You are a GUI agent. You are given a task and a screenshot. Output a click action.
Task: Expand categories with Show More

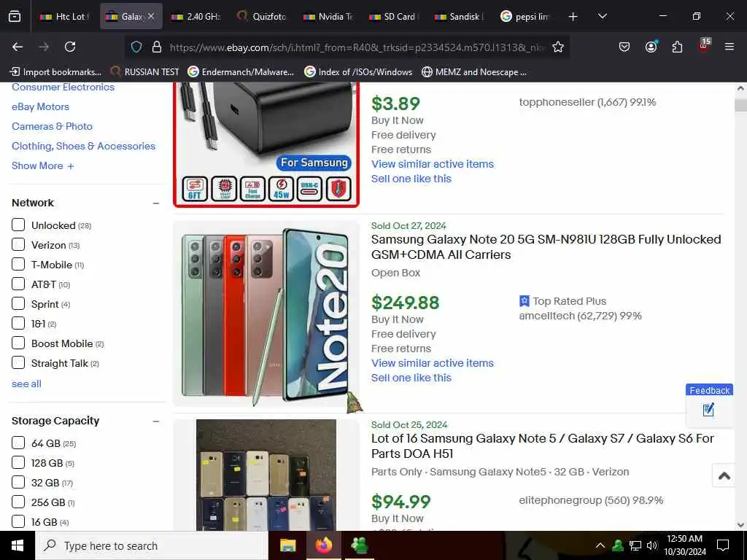tap(43, 166)
